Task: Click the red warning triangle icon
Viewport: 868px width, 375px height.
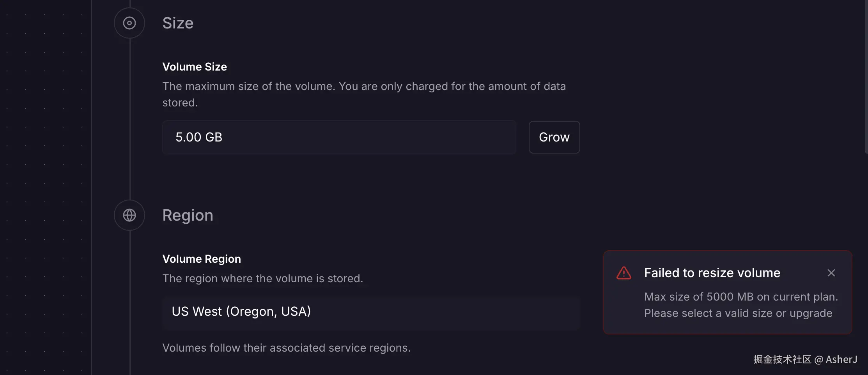Action: tap(624, 273)
